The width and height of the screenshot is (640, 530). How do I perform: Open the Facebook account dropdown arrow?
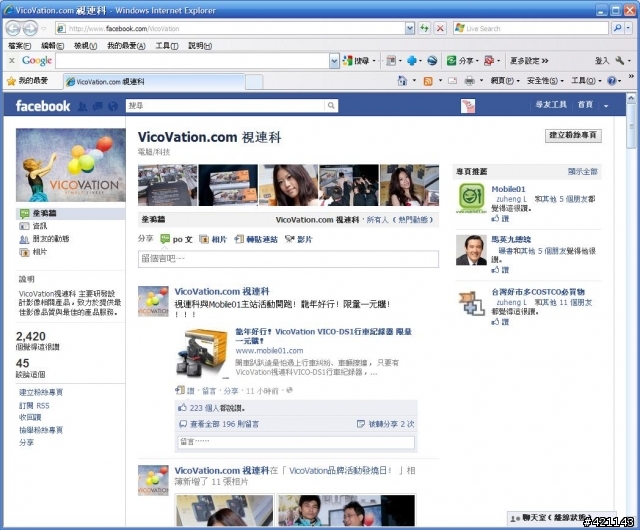pos(606,106)
